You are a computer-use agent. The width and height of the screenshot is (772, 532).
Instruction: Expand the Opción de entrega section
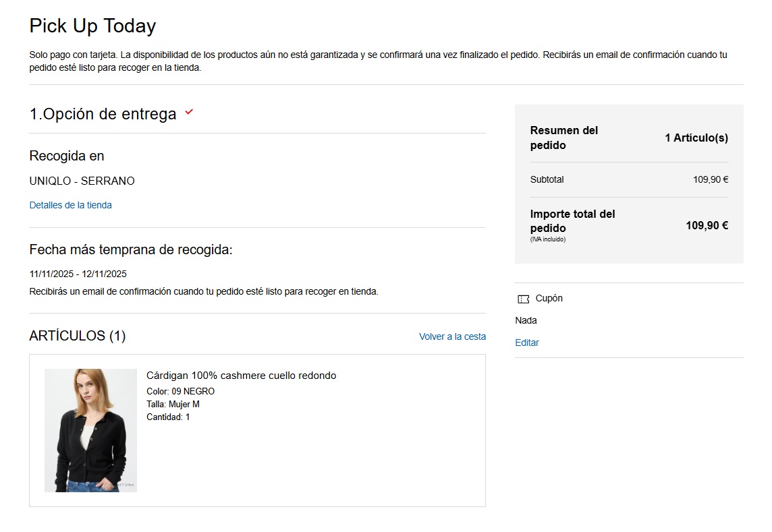[103, 113]
